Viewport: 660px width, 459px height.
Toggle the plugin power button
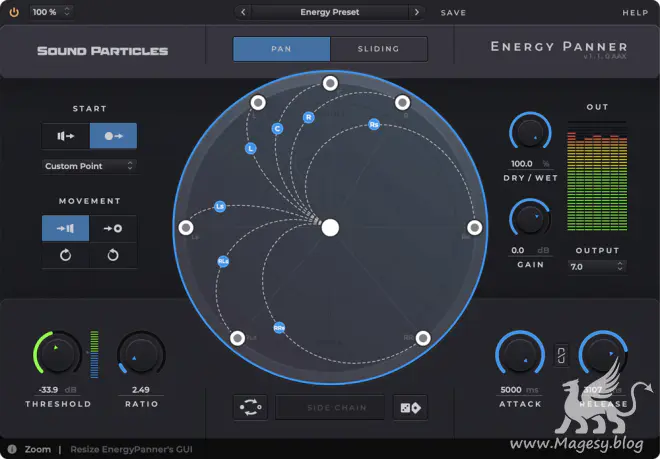[x=14, y=12]
